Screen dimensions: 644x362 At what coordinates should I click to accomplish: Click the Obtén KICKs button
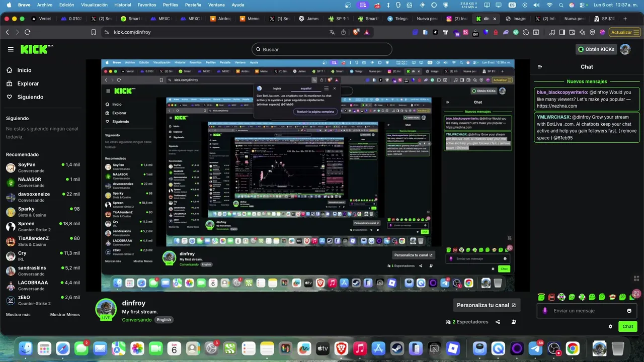pyautogui.click(x=596, y=49)
